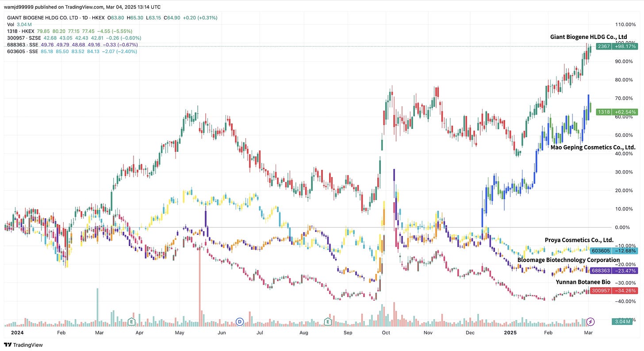This screenshot has width=644, height=351.
Task: Click the Oct time axis label
Action: [386, 332]
